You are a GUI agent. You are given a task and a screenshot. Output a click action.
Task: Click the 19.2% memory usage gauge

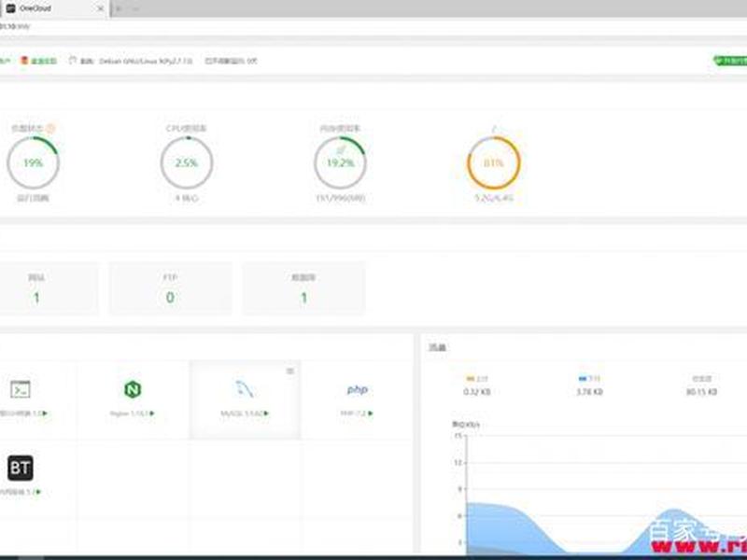tap(340, 162)
